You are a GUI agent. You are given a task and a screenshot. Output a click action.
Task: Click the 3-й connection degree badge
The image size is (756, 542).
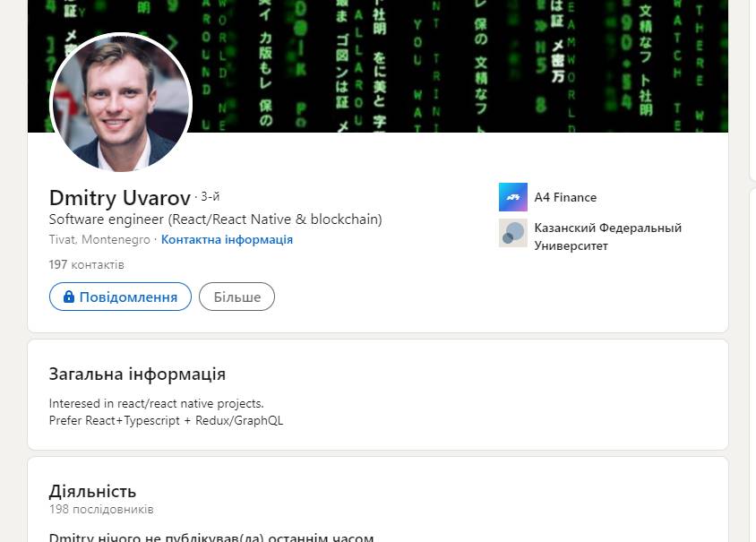[x=210, y=197]
